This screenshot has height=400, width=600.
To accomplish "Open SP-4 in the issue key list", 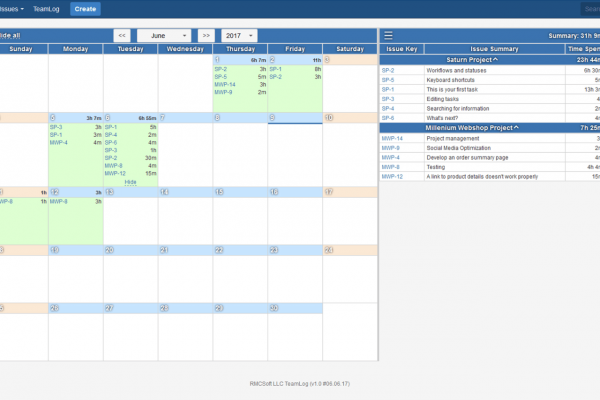I will click(388, 109).
